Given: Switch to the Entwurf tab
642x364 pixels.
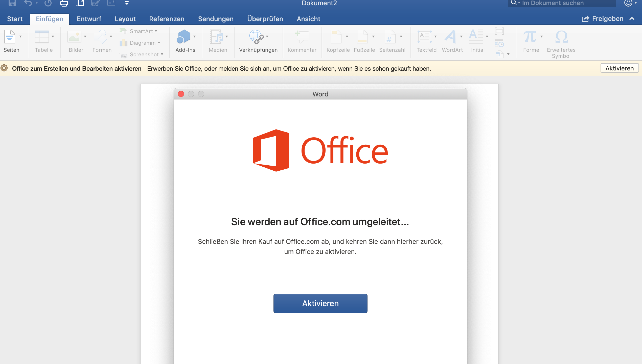Looking at the screenshot, I should point(89,19).
